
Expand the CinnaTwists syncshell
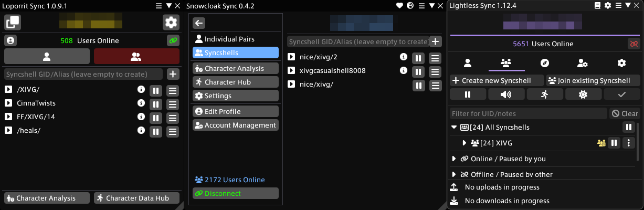[x=8, y=103]
